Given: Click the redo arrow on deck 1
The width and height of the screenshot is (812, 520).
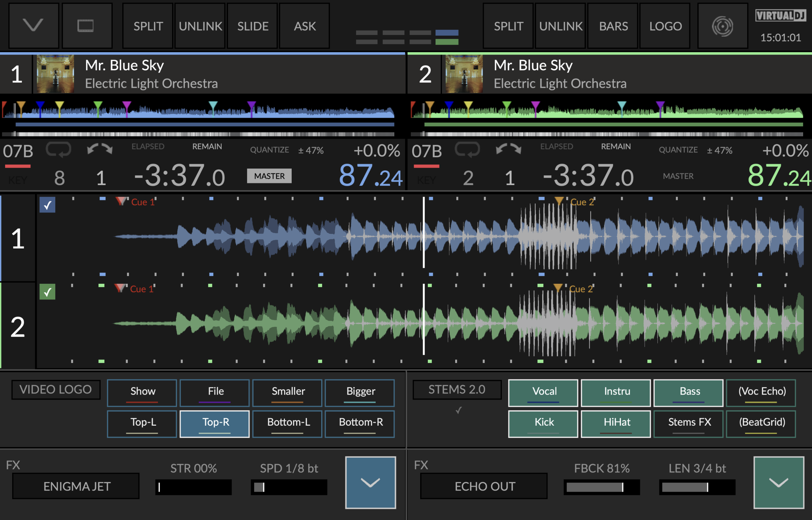Looking at the screenshot, I should 107,149.
